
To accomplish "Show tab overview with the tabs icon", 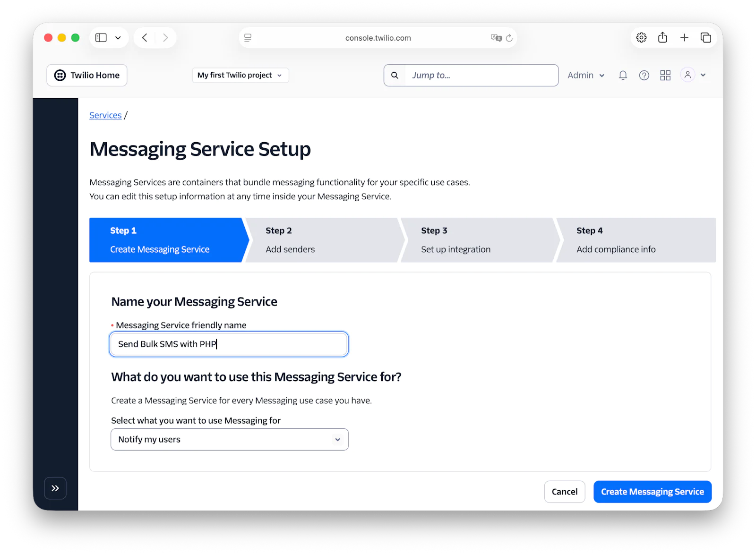I will (x=705, y=37).
